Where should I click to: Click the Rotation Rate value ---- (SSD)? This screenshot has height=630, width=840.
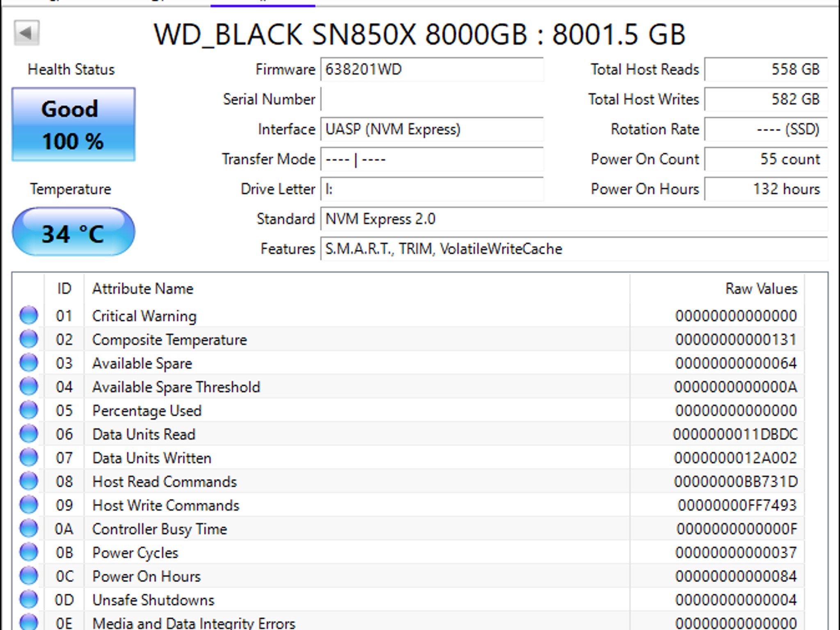coord(766,129)
